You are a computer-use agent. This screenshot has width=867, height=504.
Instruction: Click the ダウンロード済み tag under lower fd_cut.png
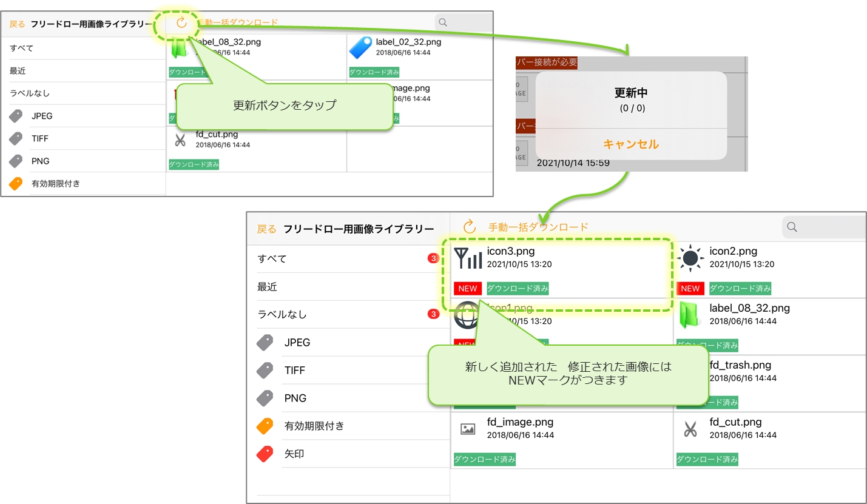click(x=707, y=460)
